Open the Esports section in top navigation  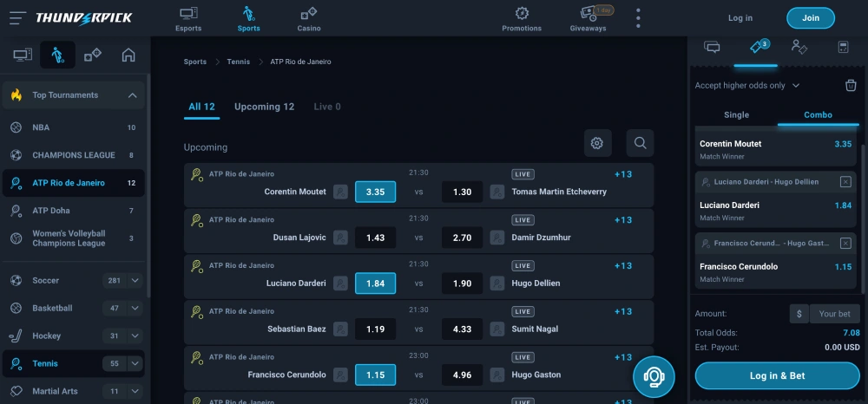pyautogui.click(x=188, y=19)
